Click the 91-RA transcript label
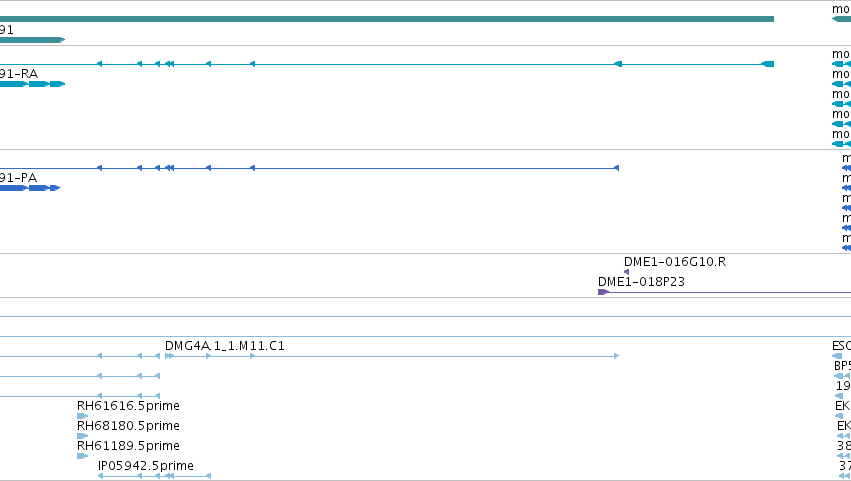Viewport: 851px width, 481px height. pos(18,74)
